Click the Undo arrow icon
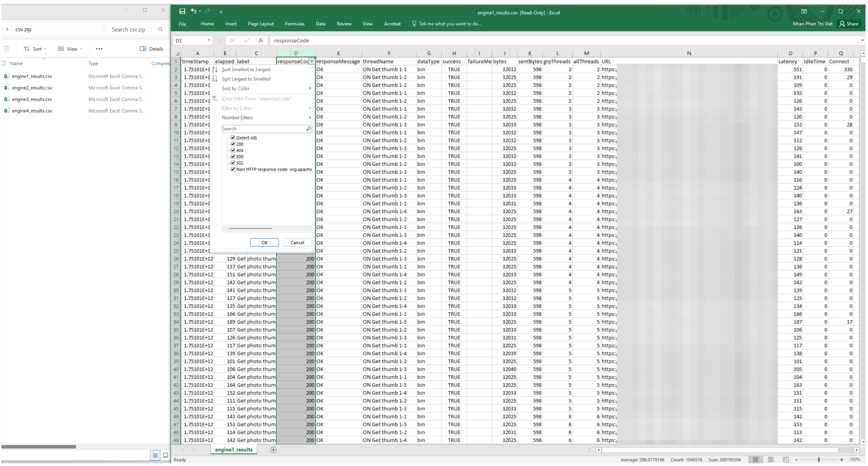 tap(193, 11)
